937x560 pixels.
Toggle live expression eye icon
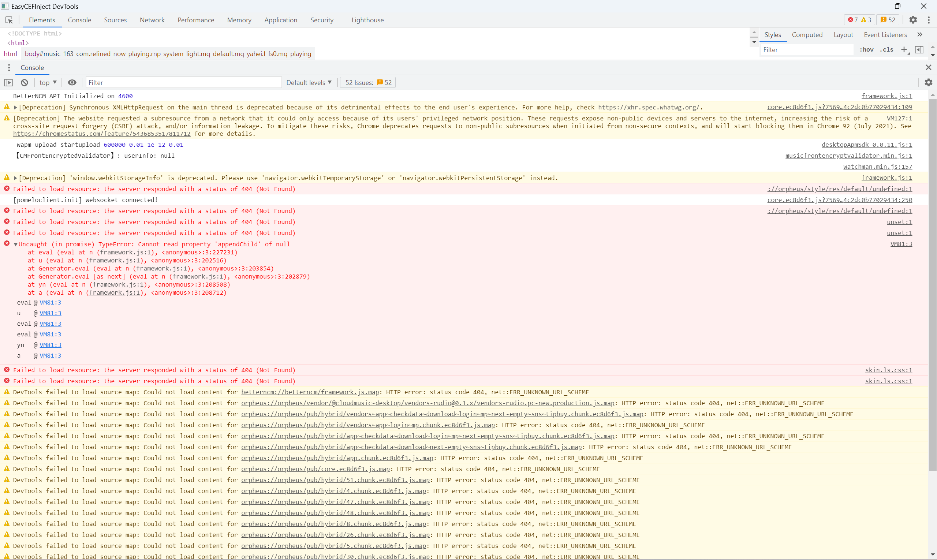point(72,83)
